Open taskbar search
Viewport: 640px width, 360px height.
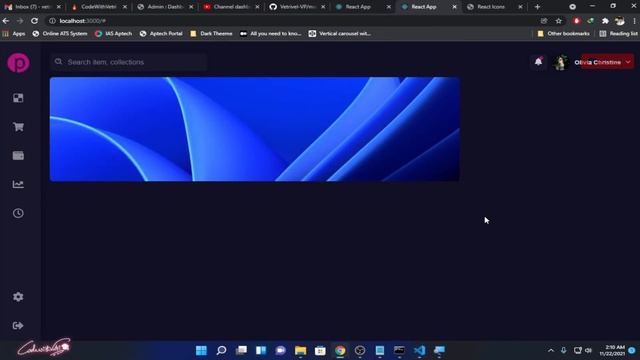click(x=221, y=350)
